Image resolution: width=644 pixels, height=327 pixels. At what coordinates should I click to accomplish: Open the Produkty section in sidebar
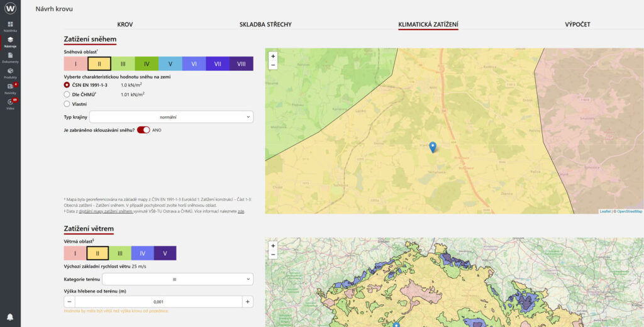click(10, 72)
